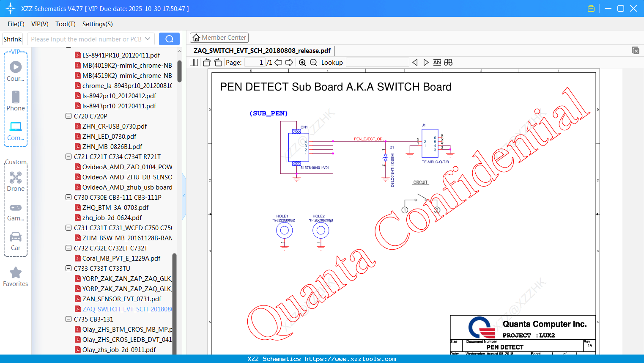The width and height of the screenshot is (644, 363).
Task: Click the XZZ Schematics app logo
Action: (11, 8)
